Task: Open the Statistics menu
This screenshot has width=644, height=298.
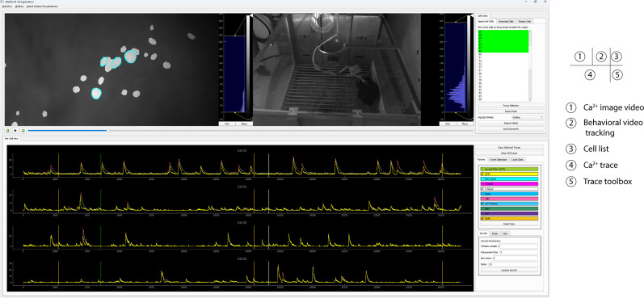Action: pos(7,6)
